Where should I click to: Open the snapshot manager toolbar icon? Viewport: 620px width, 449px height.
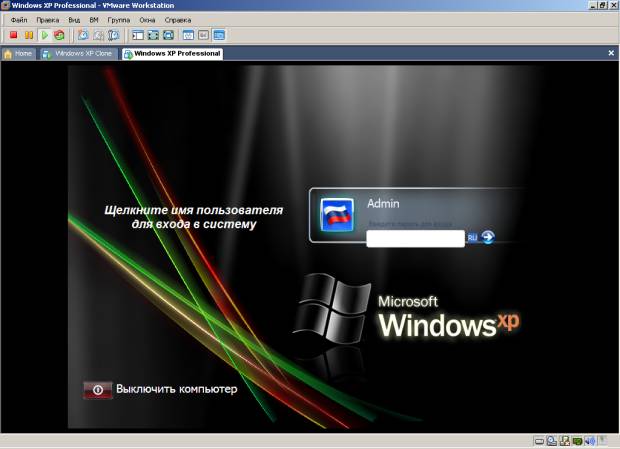[x=113, y=35]
